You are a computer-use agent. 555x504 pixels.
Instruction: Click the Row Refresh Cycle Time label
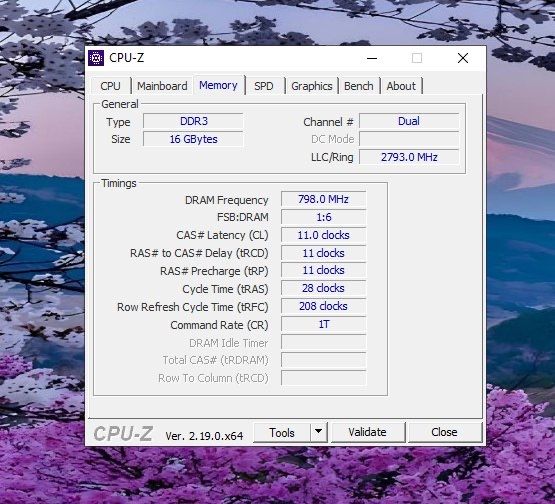(x=193, y=307)
